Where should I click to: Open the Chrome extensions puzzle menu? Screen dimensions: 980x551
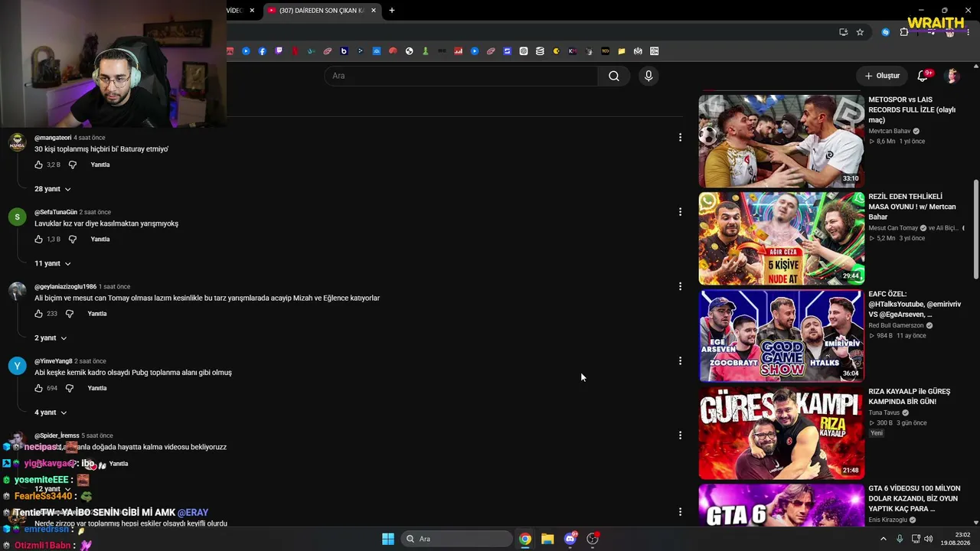click(x=904, y=32)
